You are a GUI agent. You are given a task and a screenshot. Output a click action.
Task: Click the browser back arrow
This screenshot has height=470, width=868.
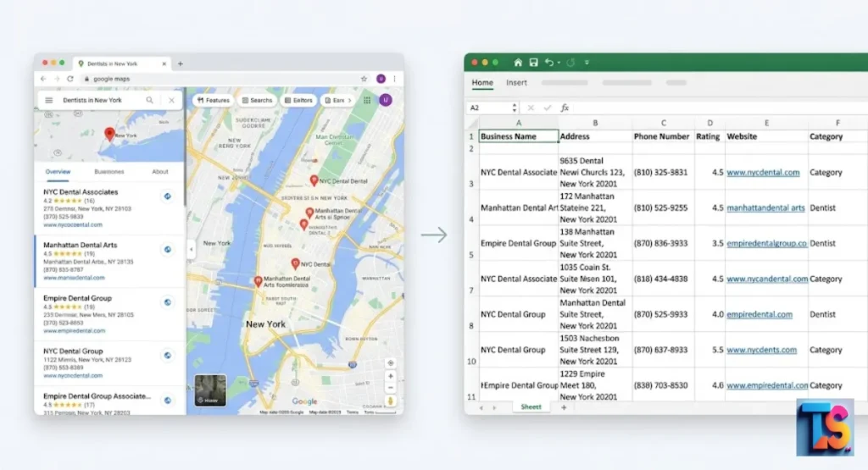click(x=43, y=79)
